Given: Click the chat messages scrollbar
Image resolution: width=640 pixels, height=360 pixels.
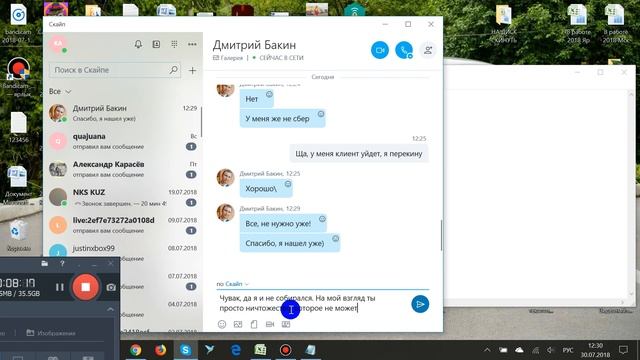Looking at the screenshot, I should [x=442, y=235].
